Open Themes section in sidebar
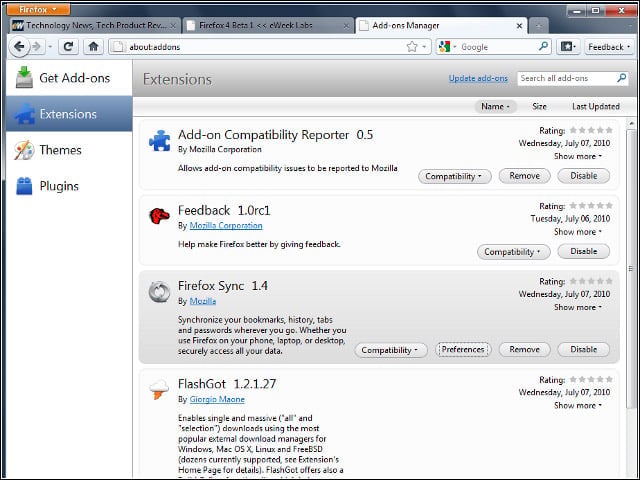The height and width of the screenshot is (480, 640). coord(69,150)
